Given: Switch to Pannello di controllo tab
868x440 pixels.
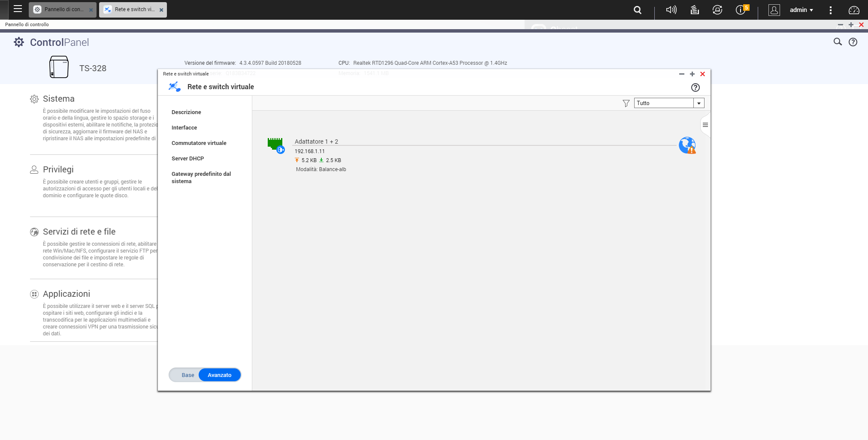Looking at the screenshot, I should 63,9.
